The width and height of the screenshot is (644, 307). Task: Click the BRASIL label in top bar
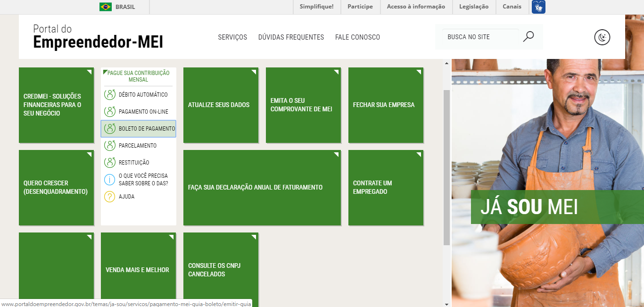[x=125, y=7]
